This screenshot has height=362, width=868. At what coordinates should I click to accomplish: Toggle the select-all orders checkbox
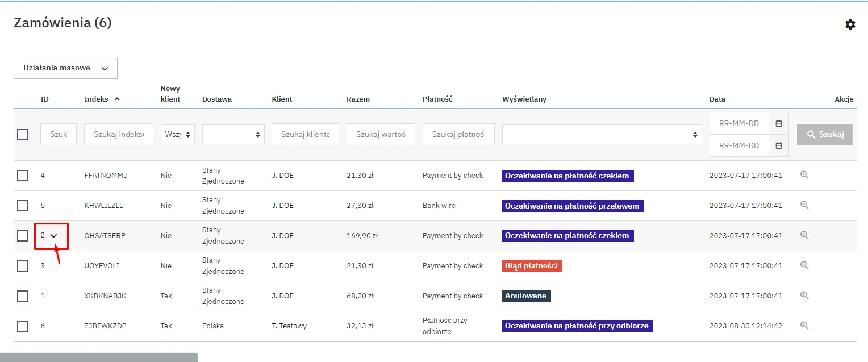(x=23, y=135)
